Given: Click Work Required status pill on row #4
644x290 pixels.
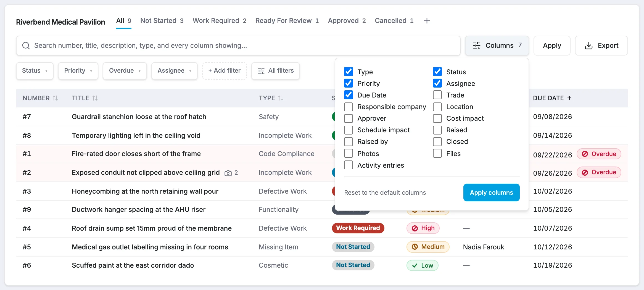Looking at the screenshot, I should 358,228.
